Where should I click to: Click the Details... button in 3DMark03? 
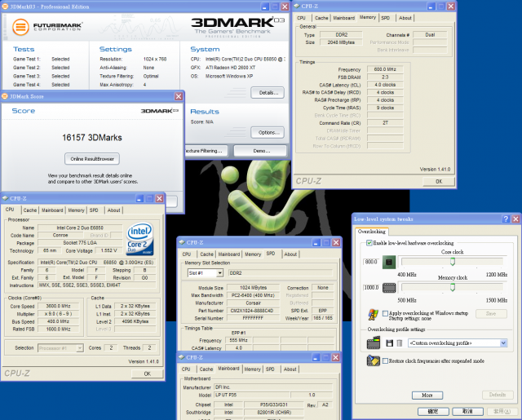pos(268,93)
